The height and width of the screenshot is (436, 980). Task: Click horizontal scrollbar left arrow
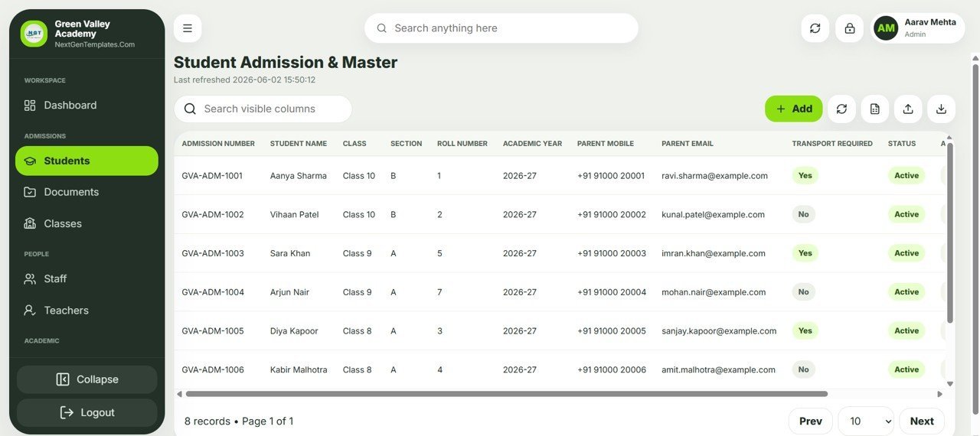(179, 395)
